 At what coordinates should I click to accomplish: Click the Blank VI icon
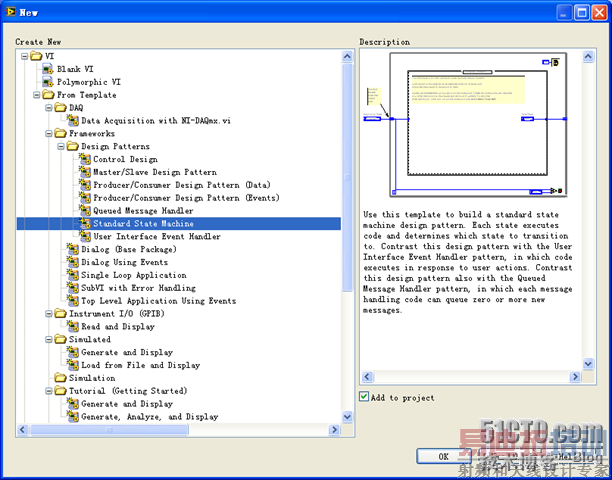click(x=48, y=69)
